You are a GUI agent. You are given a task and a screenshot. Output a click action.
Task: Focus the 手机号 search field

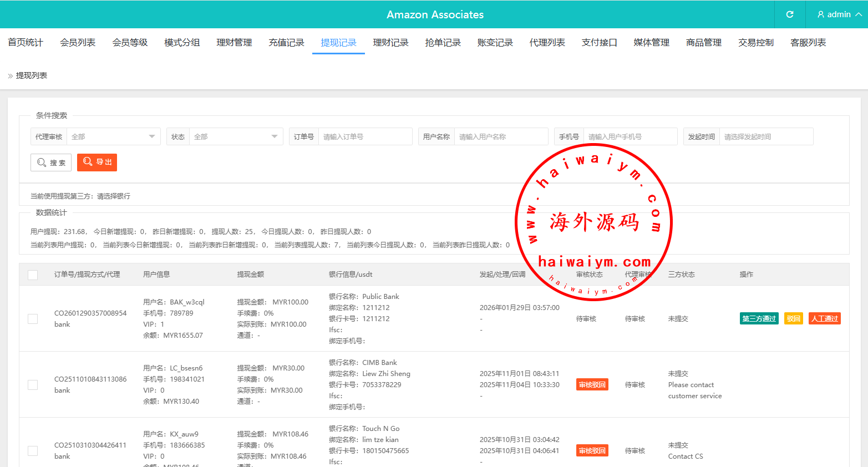click(630, 136)
